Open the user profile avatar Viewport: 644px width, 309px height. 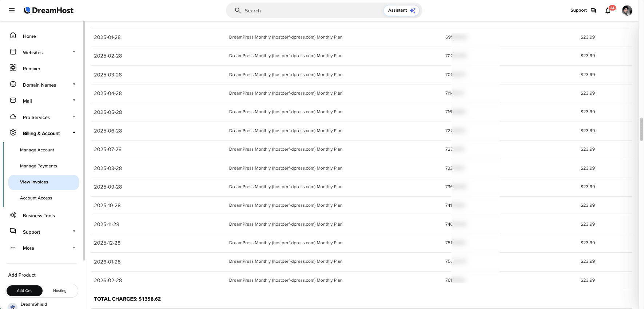pos(627,11)
